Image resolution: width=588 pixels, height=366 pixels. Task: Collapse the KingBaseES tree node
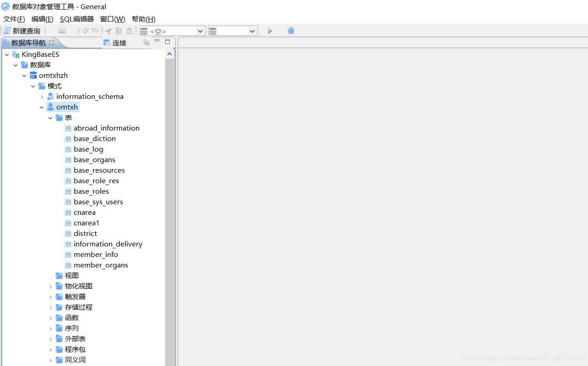click(7, 55)
